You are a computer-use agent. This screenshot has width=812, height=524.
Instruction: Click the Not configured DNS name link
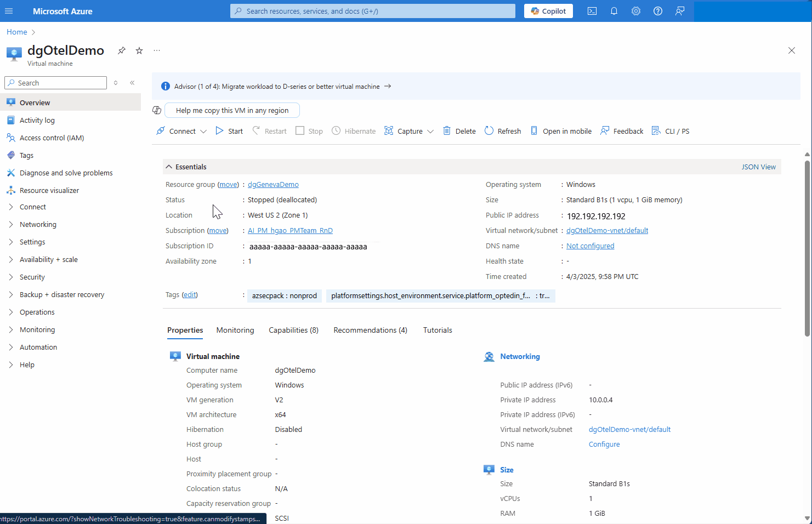point(590,246)
